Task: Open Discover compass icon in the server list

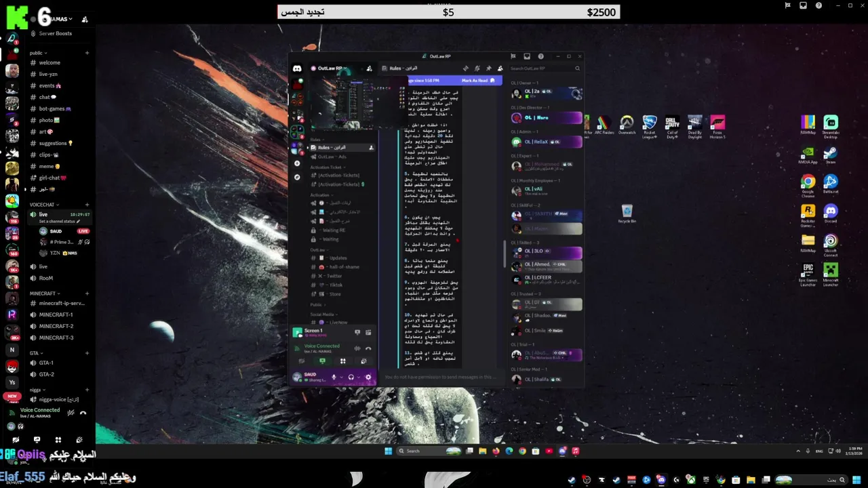Action: tap(297, 177)
